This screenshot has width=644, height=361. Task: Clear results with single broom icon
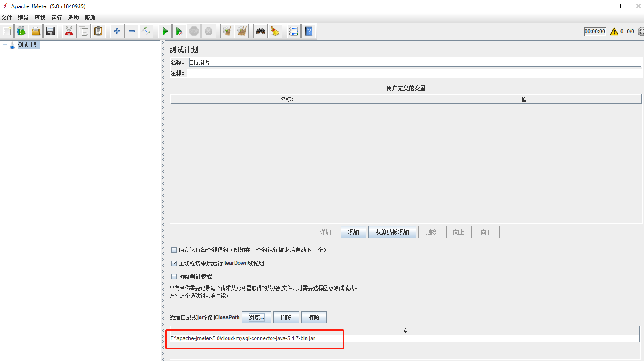227,31
